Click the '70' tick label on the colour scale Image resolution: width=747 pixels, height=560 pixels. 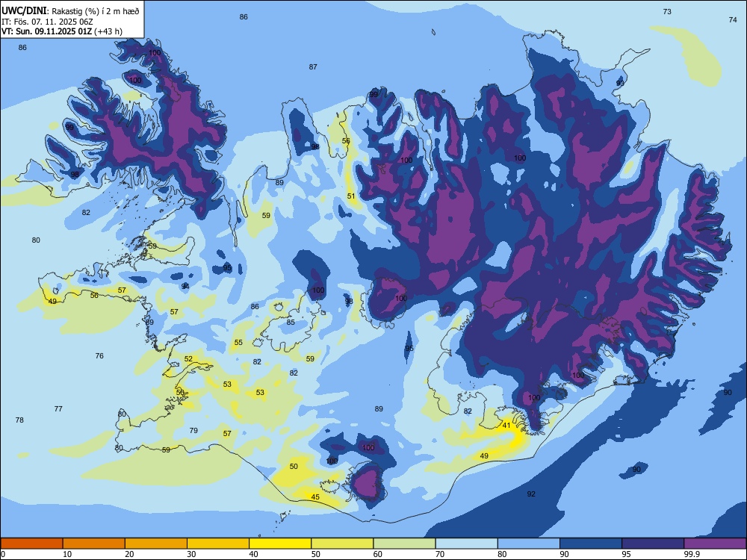point(440,554)
